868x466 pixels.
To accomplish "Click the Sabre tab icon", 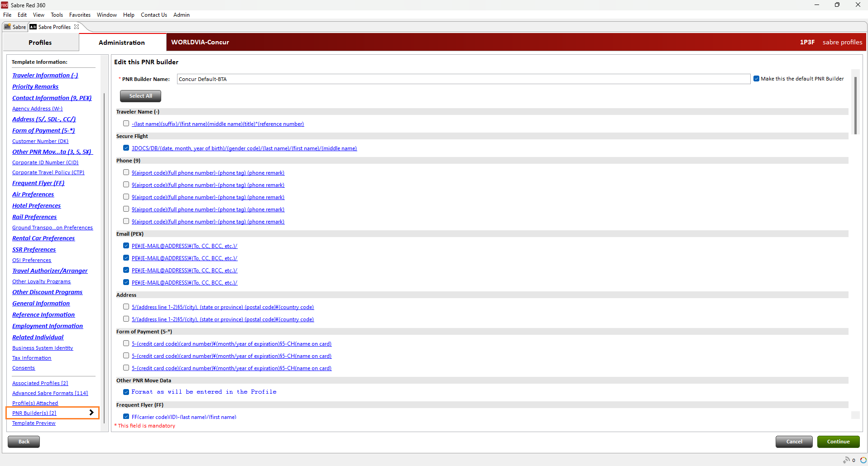I will pos(7,27).
